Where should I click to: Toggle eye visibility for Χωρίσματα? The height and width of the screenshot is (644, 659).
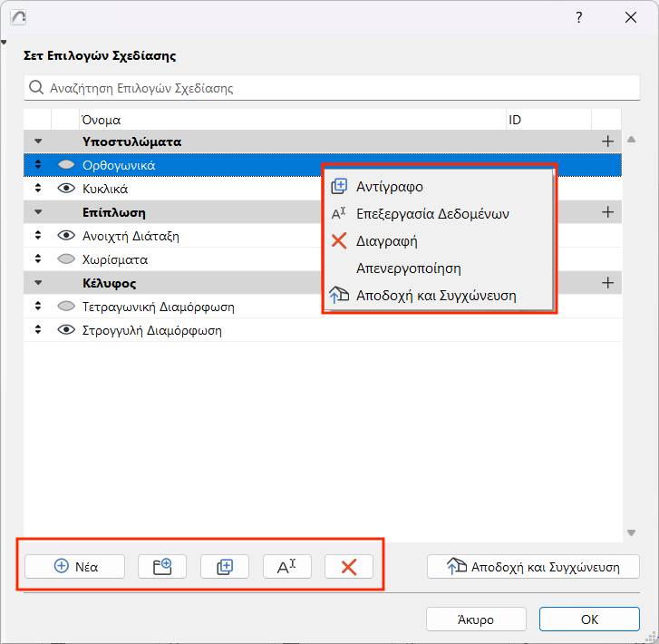[65, 259]
